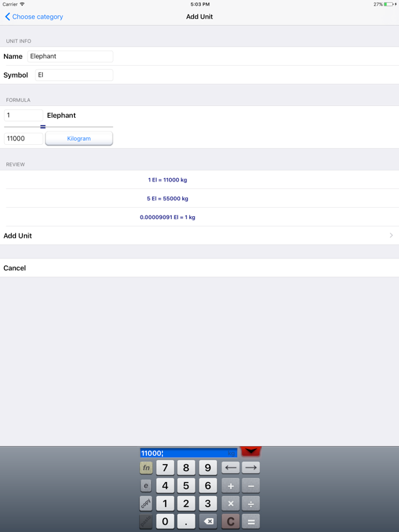Edit the formula quantity field showing 1

point(24,116)
